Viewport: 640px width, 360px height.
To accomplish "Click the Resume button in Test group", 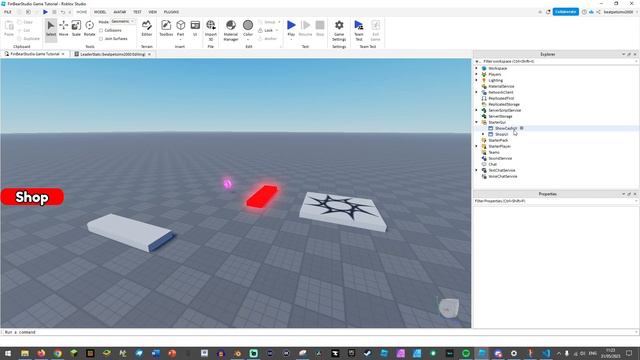I will point(305,29).
